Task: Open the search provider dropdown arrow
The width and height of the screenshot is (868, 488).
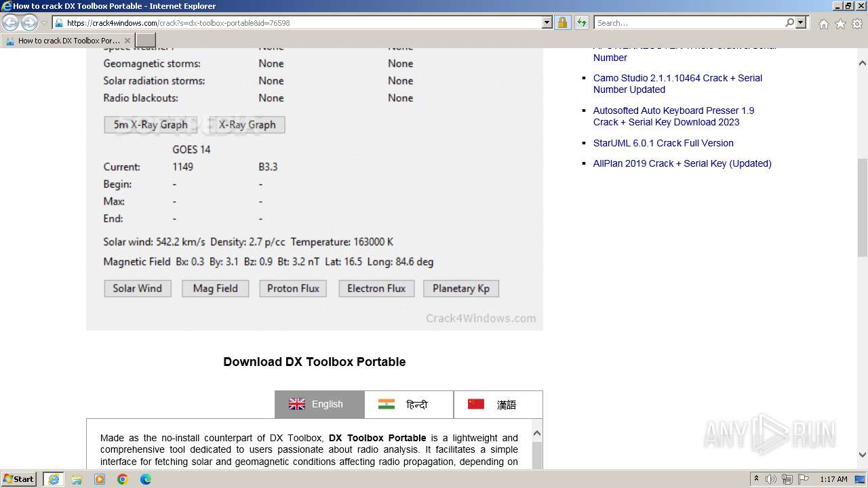Action: 802,22
